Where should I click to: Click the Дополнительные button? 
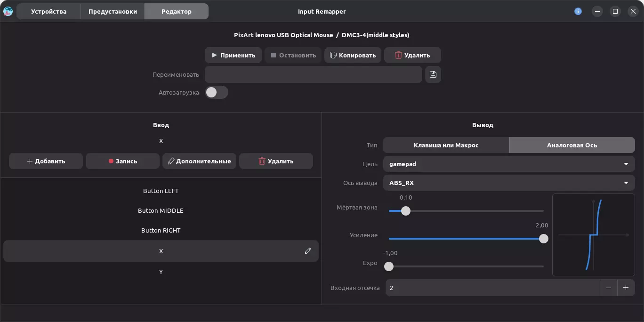tap(199, 161)
